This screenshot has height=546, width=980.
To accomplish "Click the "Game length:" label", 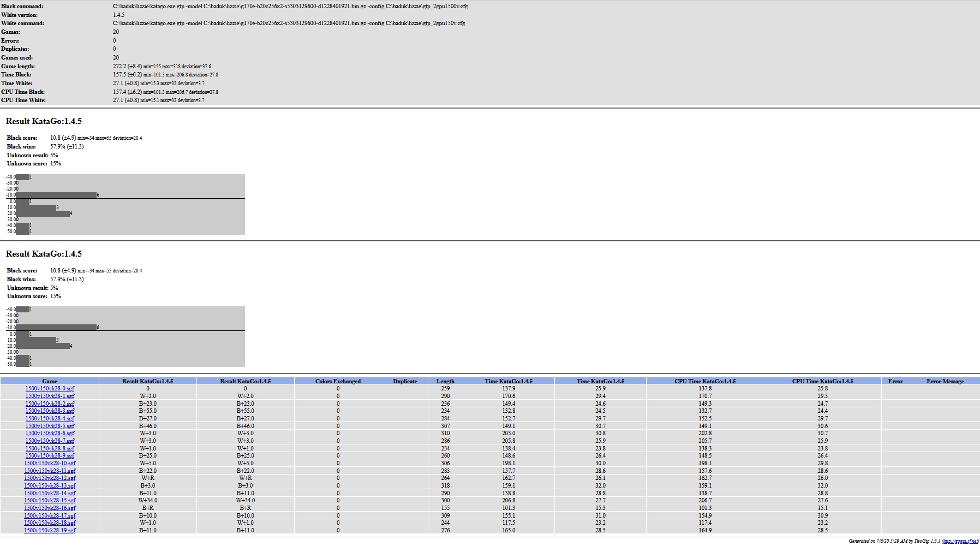I will click(17, 66).
